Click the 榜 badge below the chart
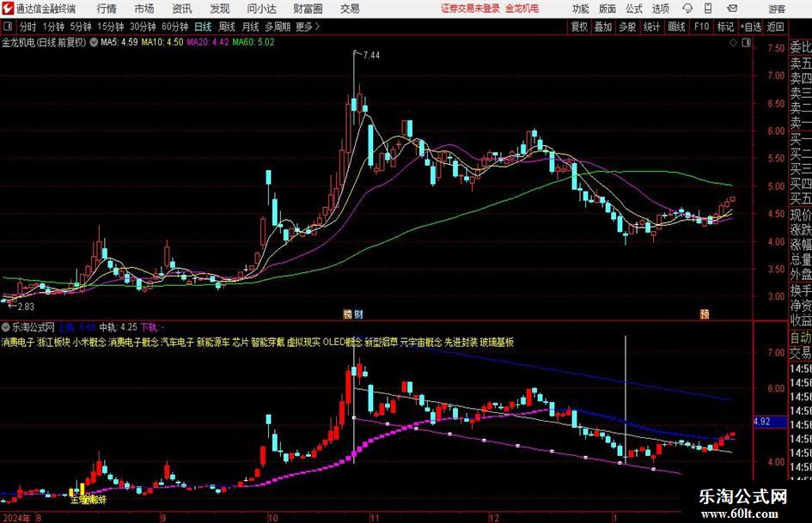812x523 pixels. pyautogui.click(x=347, y=313)
